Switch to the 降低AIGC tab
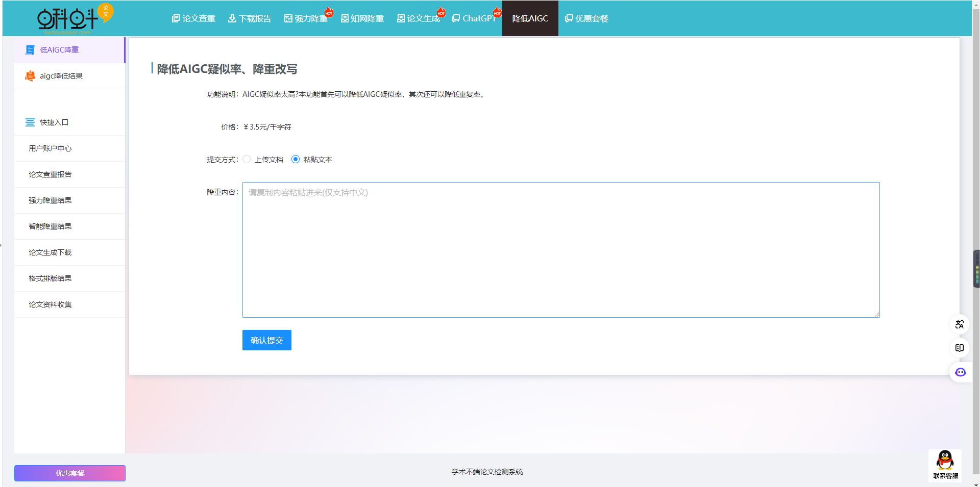The height and width of the screenshot is (487, 980). point(530,18)
